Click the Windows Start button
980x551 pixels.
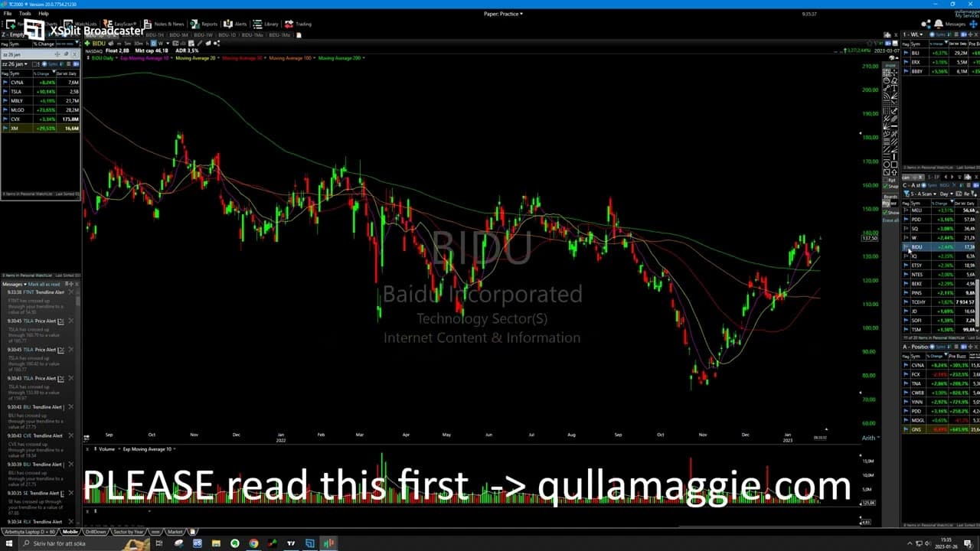click(9, 543)
